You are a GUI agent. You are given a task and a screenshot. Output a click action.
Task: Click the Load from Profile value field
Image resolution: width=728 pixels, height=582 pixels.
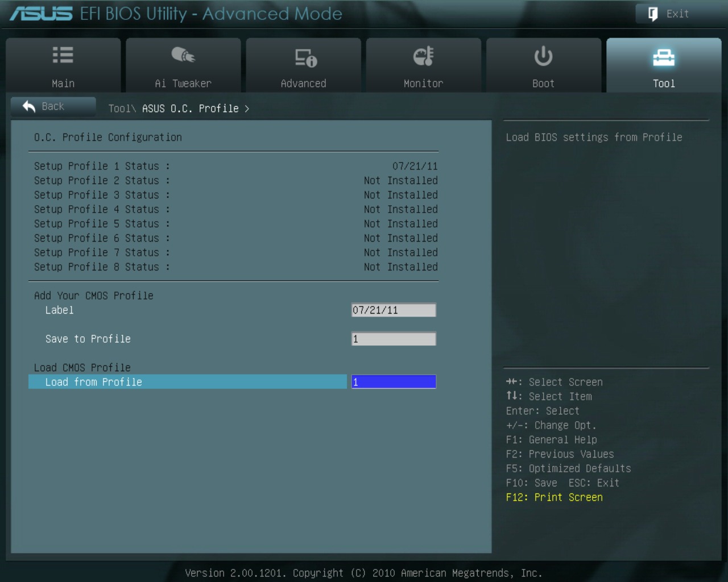(x=394, y=382)
